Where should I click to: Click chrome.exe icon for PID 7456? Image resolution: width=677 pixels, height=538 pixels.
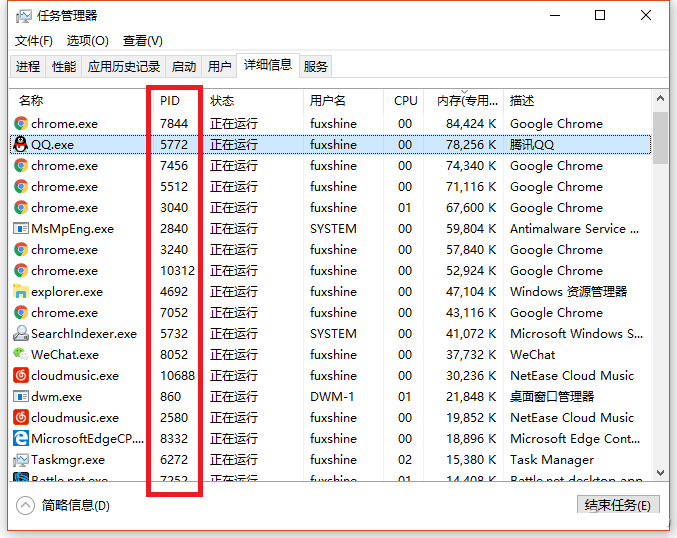pyautogui.click(x=21, y=165)
